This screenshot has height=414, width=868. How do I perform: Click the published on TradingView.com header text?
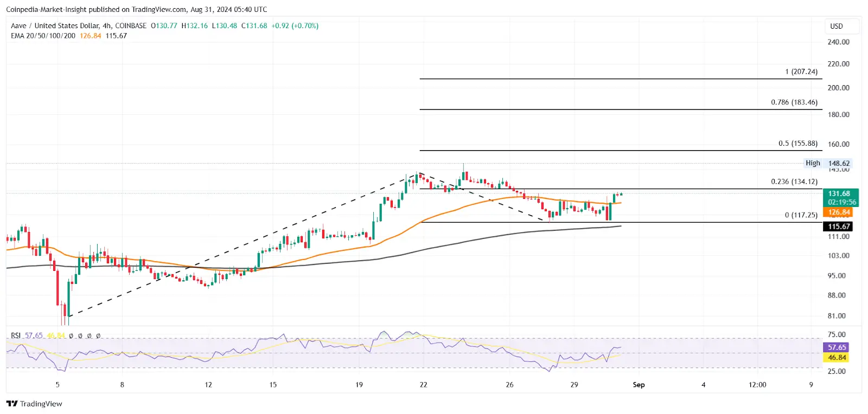[136, 9]
